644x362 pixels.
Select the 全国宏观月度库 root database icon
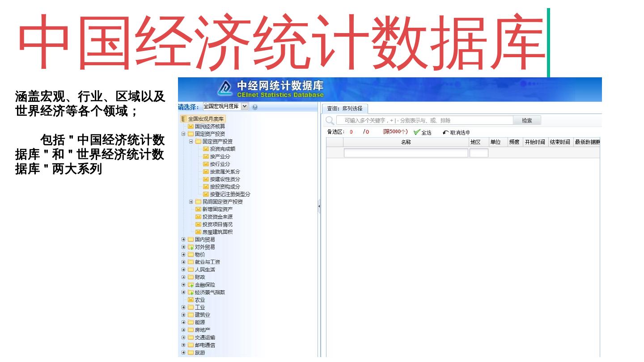click(x=184, y=119)
